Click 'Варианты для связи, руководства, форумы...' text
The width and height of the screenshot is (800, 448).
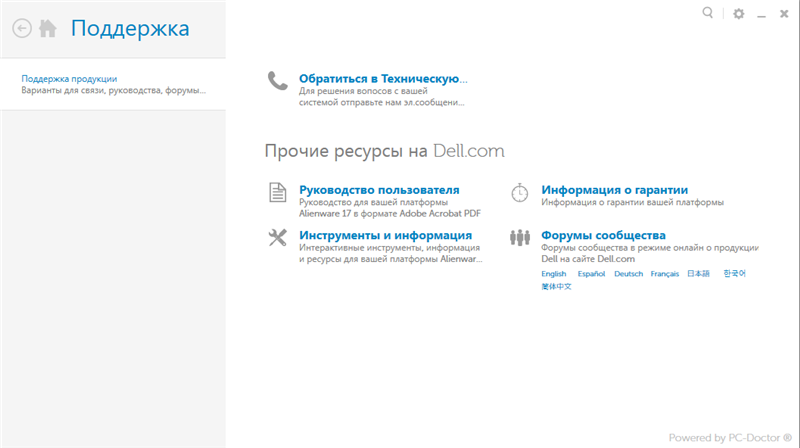pyautogui.click(x=113, y=90)
